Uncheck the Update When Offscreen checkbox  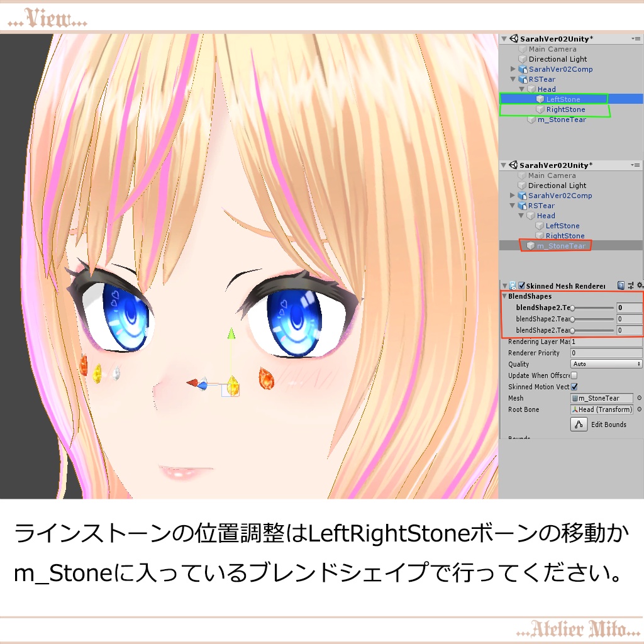tap(574, 375)
